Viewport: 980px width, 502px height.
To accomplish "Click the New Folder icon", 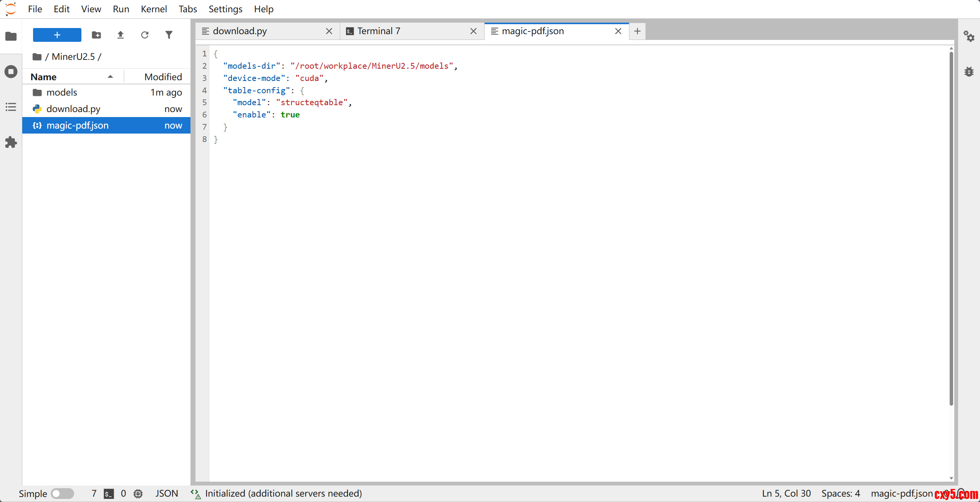I will [96, 35].
